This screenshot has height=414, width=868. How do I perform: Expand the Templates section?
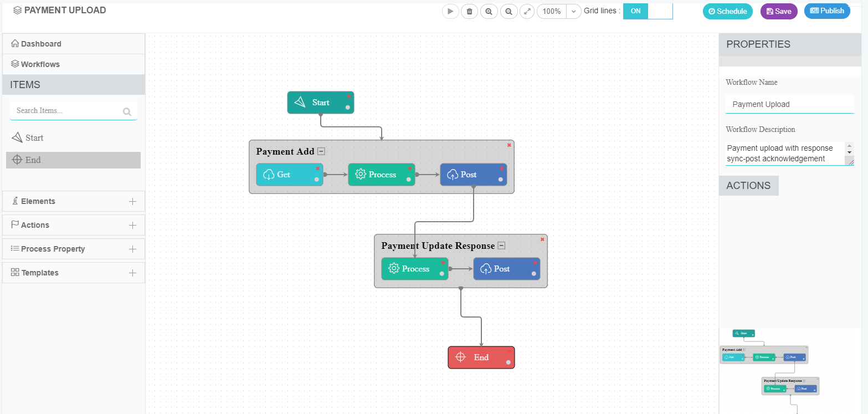pos(133,272)
